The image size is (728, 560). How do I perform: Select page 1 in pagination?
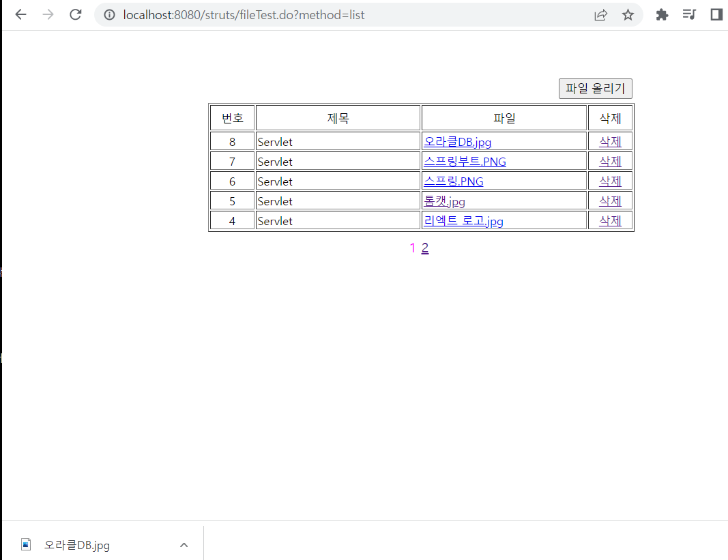coord(412,248)
